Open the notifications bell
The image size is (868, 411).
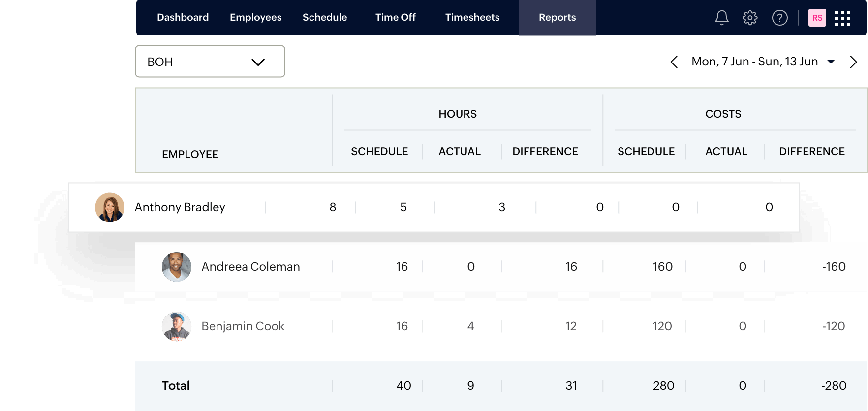[721, 18]
